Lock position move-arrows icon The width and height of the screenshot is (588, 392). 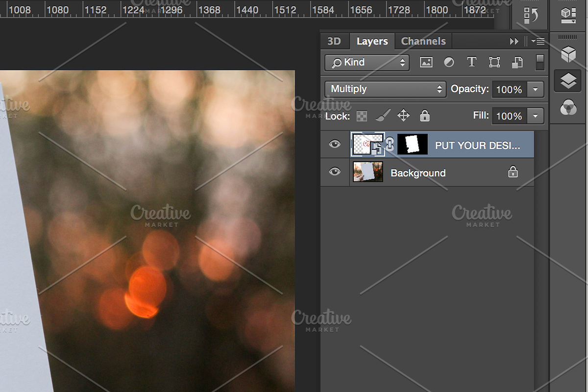[x=403, y=116]
